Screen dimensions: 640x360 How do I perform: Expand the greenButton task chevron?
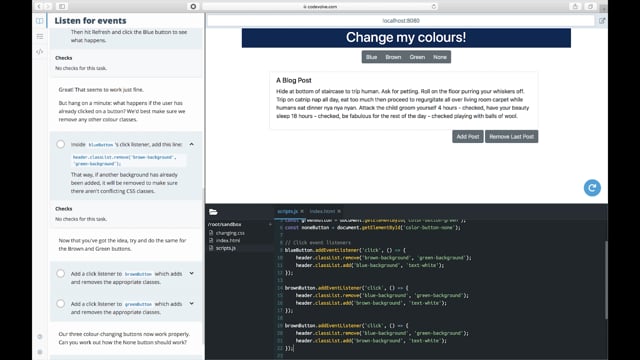191,304
